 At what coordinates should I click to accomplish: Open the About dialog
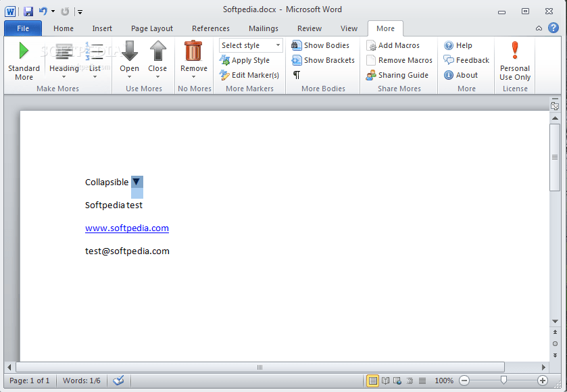click(x=461, y=75)
